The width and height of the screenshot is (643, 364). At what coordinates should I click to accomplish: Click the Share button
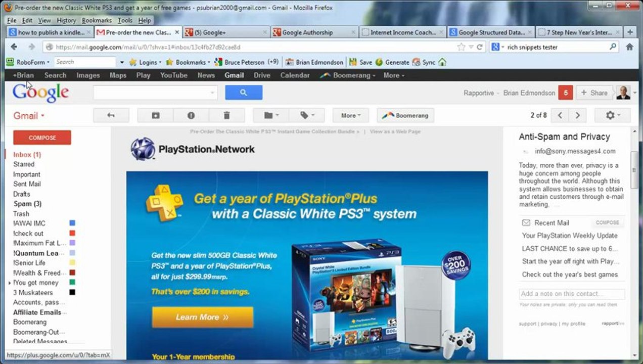[594, 93]
